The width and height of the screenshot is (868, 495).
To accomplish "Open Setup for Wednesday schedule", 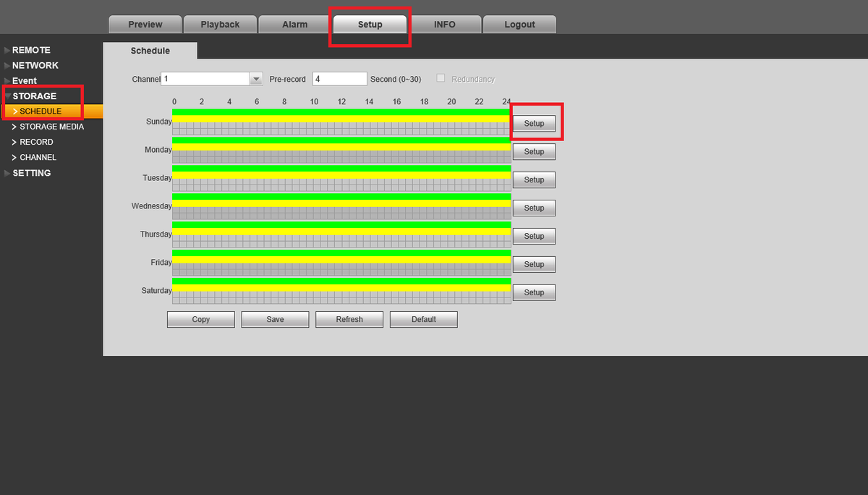I will click(x=534, y=208).
